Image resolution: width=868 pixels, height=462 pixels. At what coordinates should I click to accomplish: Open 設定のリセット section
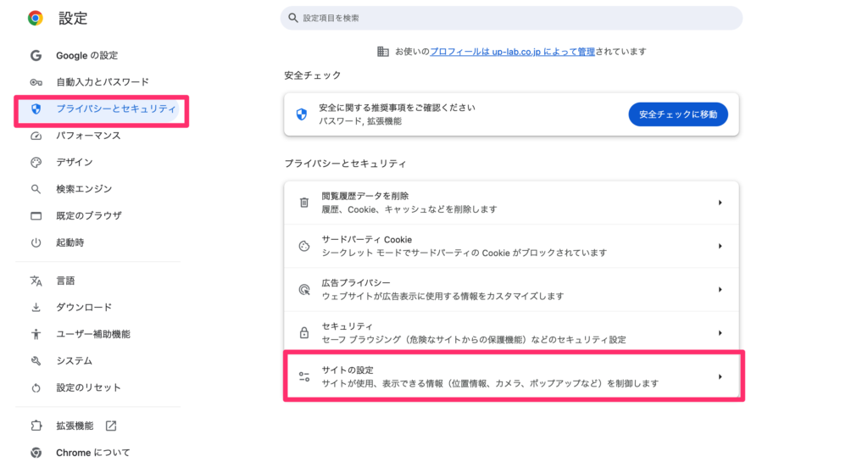coord(88,387)
